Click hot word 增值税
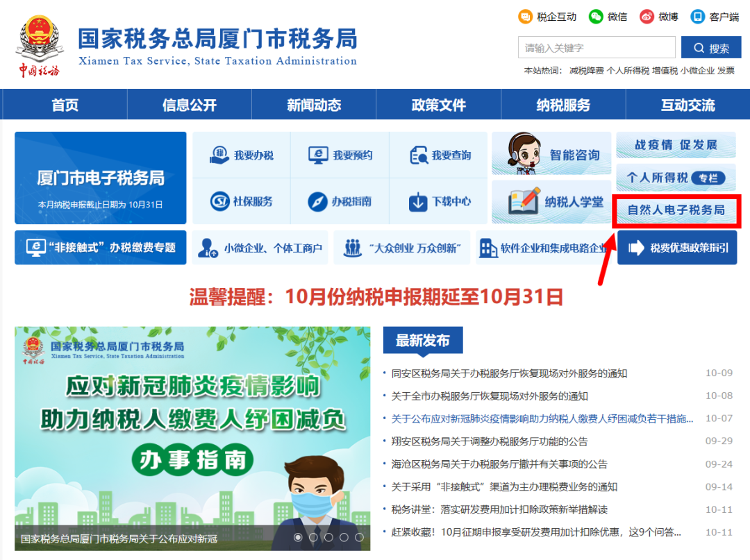The width and height of the screenshot is (750, 560). tap(665, 71)
